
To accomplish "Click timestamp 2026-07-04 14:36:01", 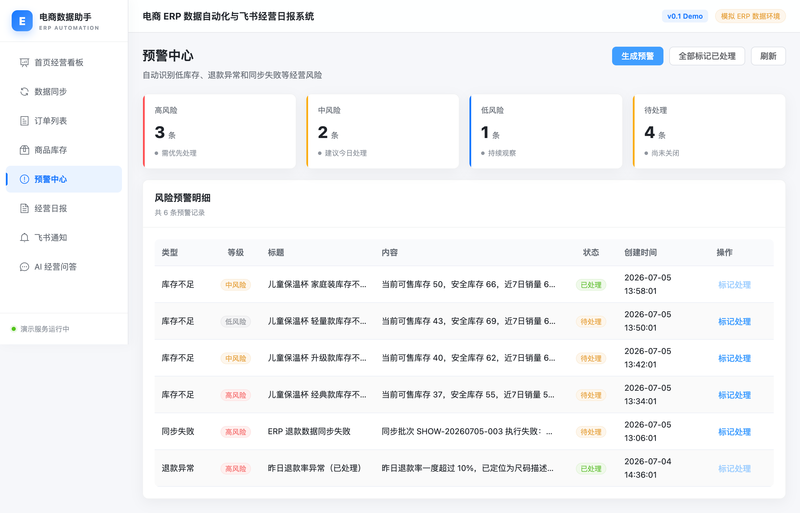I will tap(647, 468).
